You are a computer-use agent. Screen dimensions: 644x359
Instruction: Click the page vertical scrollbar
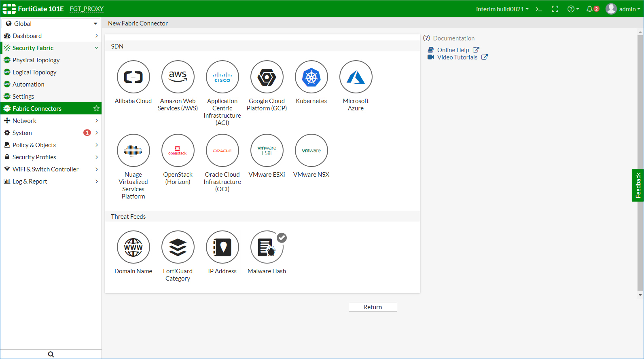click(640, 163)
